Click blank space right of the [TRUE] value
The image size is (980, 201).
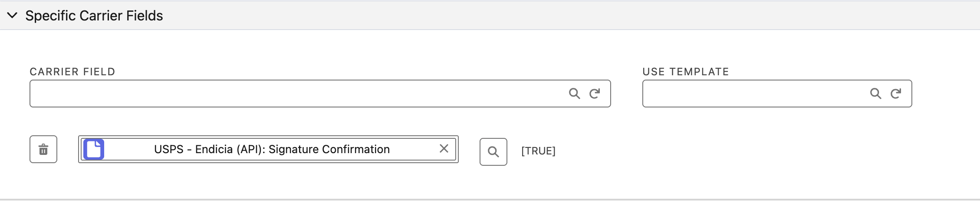click(738, 151)
